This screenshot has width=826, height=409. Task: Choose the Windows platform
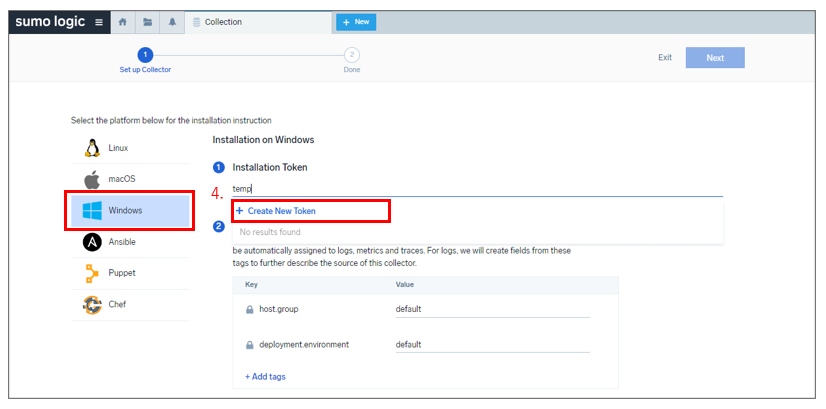(130, 211)
